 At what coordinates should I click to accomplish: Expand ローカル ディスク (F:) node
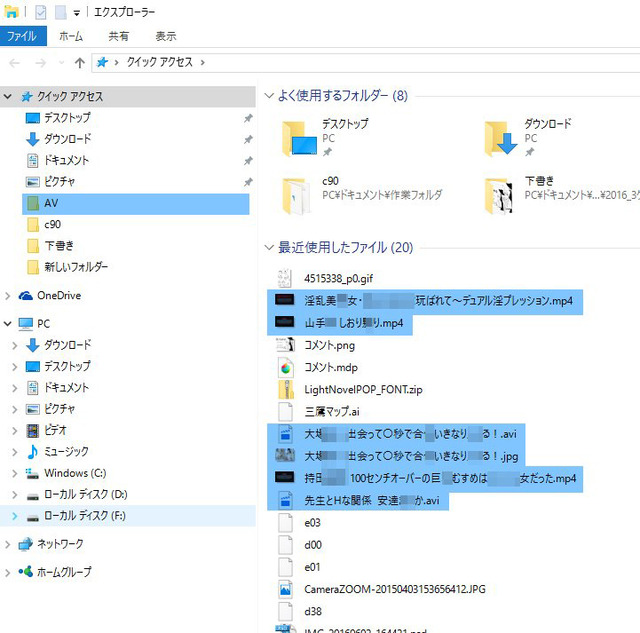tap(15, 516)
